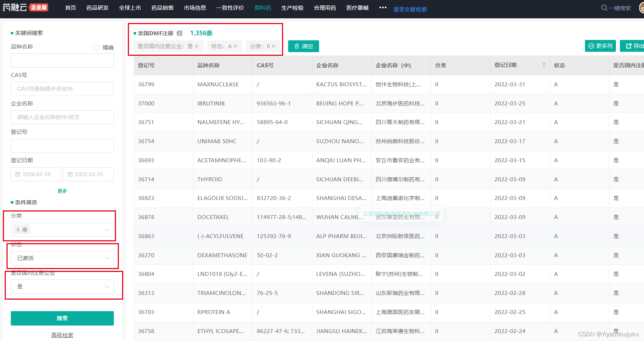
Task: Click the 更多列 button
Action: 600,46
